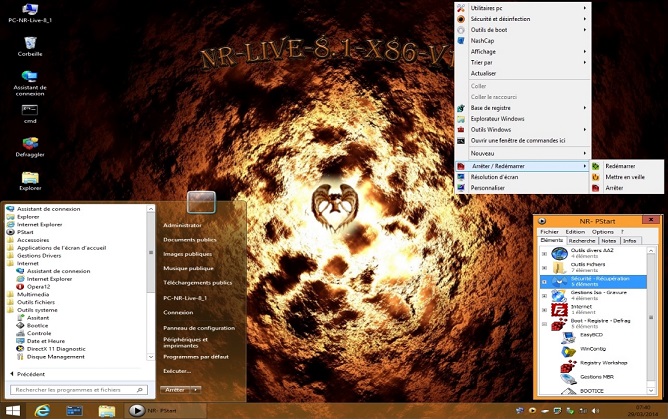Click the user picture atop the Start menu
This screenshot has height=419, width=668.
(201, 202)
